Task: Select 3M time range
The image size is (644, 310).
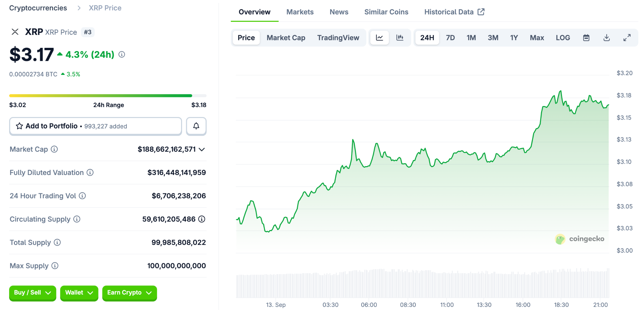Action: pyautogui.click(x=493, y=38)
